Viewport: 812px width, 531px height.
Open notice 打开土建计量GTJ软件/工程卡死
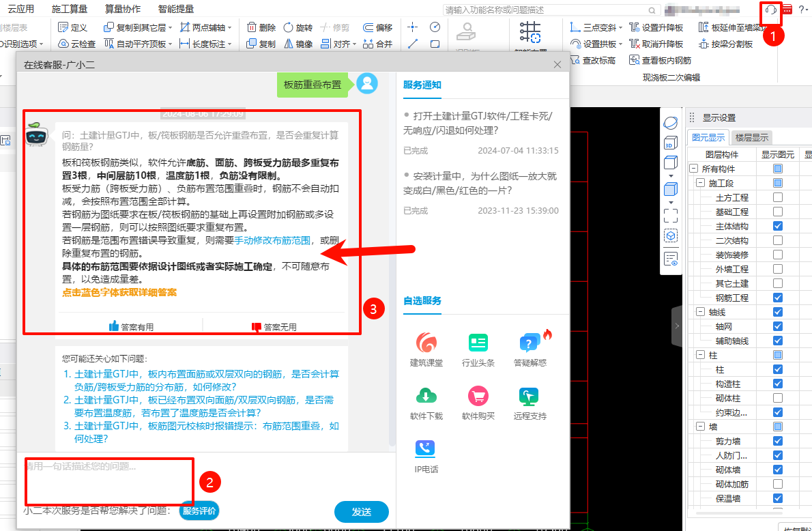tap(478, 123)
